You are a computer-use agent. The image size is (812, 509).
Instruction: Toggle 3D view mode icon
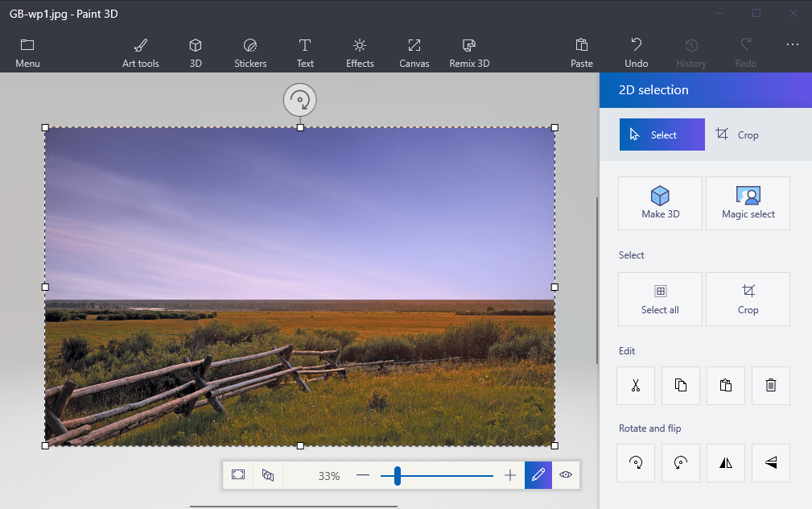(268, 475)
